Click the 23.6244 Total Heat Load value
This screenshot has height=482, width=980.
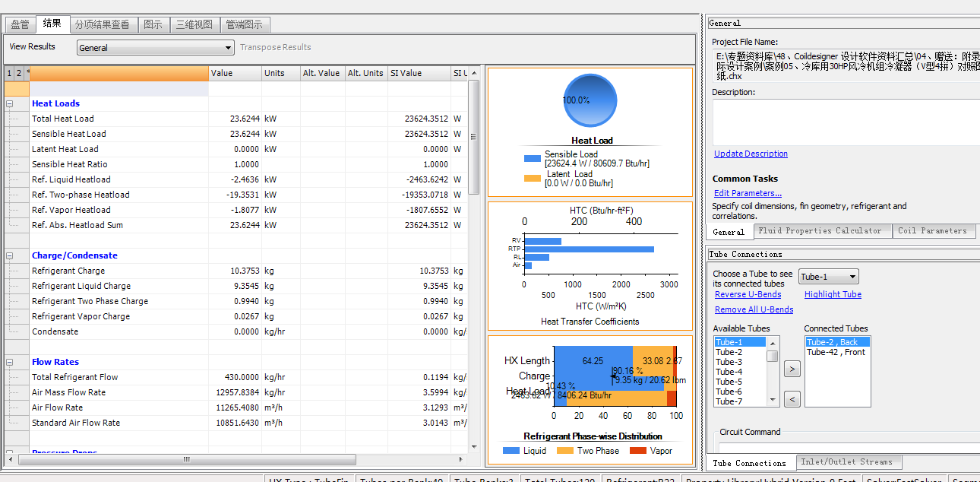click(245, 119)
